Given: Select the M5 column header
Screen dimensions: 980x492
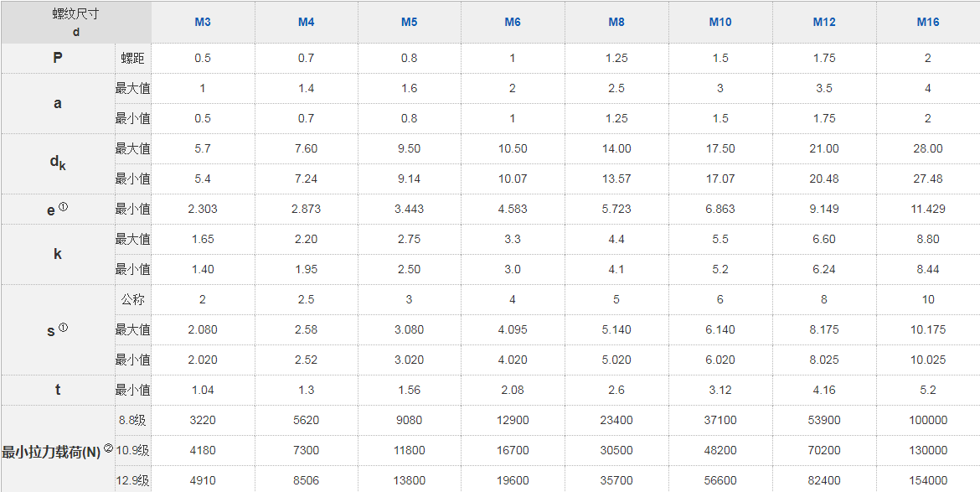Looking at the screenshot, I should [x=409, y=23].
